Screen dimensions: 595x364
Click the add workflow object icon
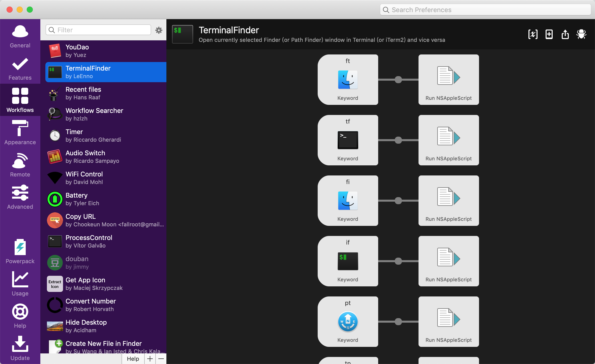point(549,34)
